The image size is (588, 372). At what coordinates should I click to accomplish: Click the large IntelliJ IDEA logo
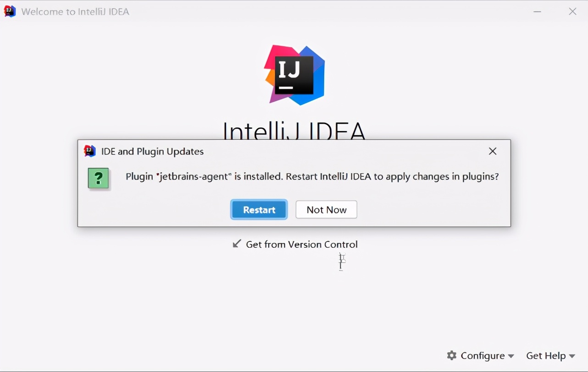294,75
